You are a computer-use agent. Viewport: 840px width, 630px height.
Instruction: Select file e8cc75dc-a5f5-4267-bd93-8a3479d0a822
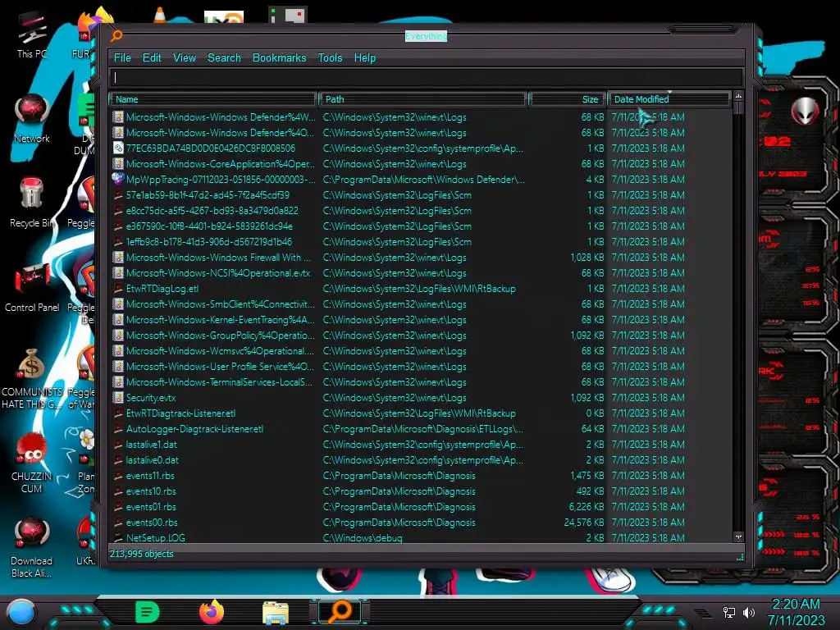click(212, 211)
